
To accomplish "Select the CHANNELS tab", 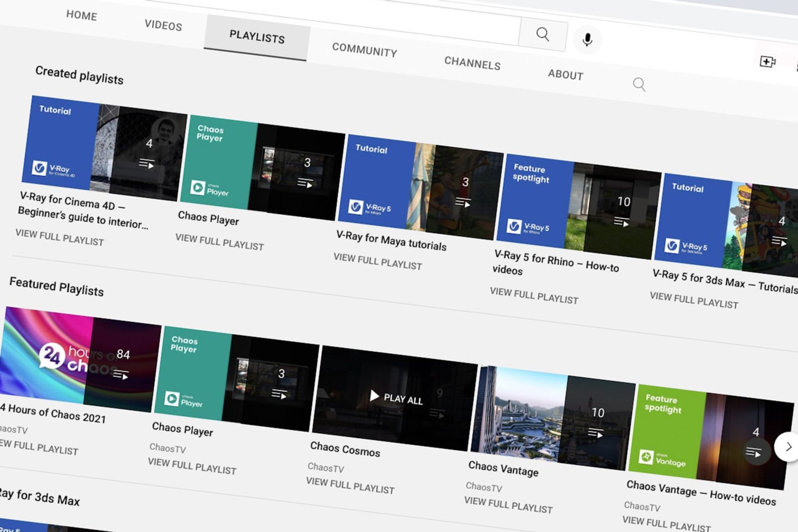I will pyautogui.click(x=472, y=63).
